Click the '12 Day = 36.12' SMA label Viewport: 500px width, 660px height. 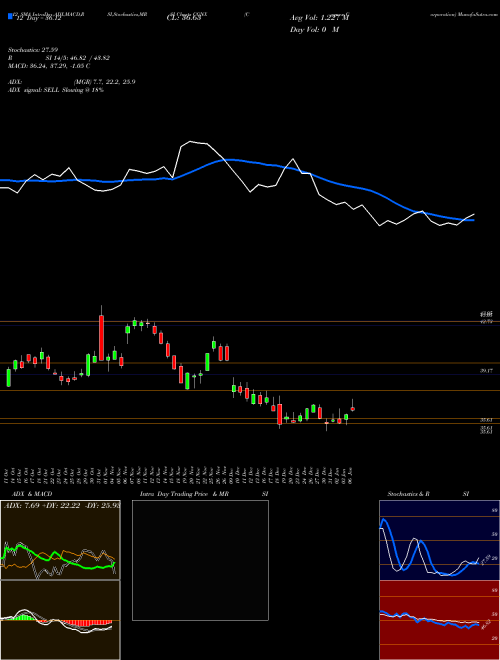point(39,18)
